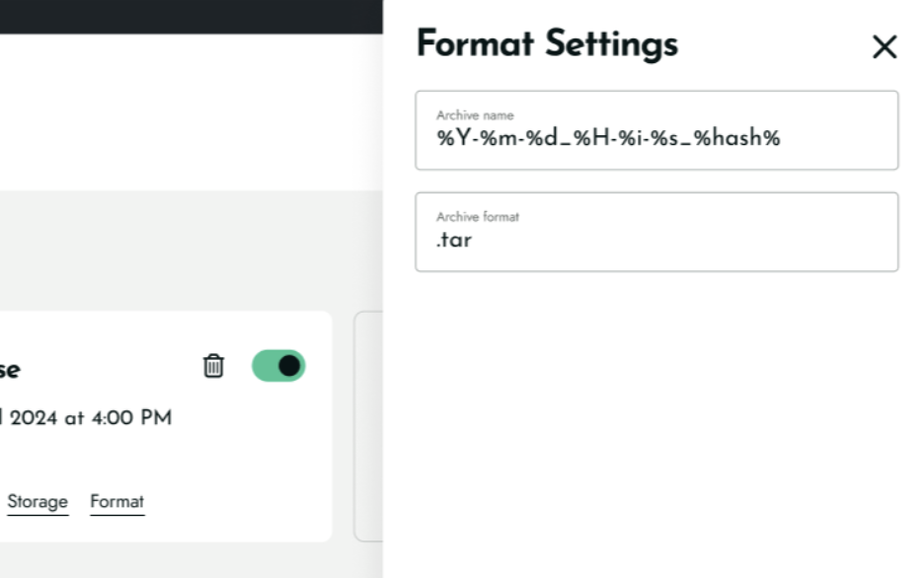924x578 pixels.
Task: Disable the green backup toggle switch
Action: 278,366
